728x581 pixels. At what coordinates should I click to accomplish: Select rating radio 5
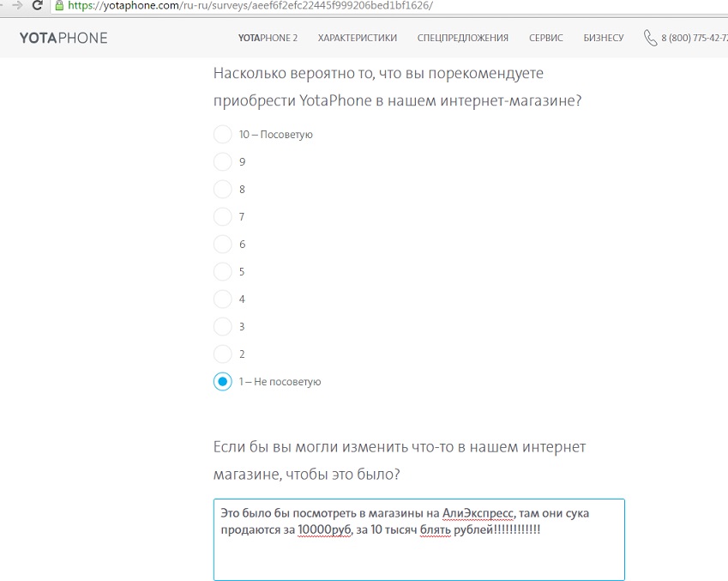coord(222,271)
